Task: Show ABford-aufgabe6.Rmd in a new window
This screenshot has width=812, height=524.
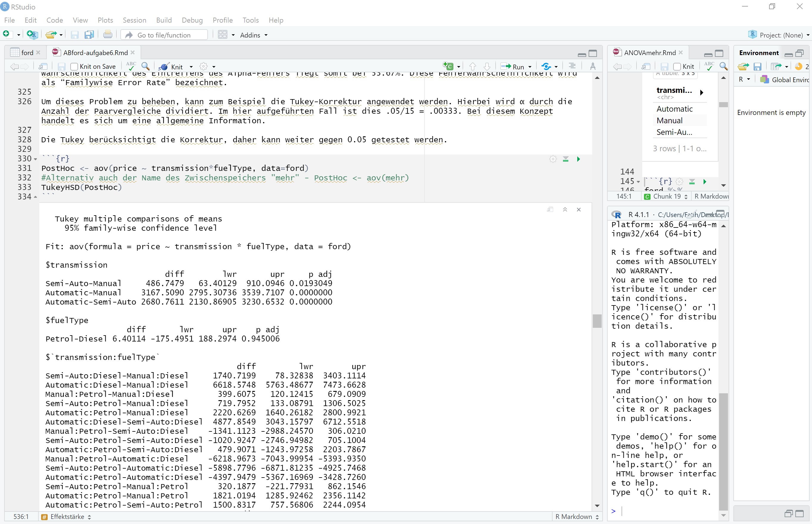Action: [x=43, y=66]
